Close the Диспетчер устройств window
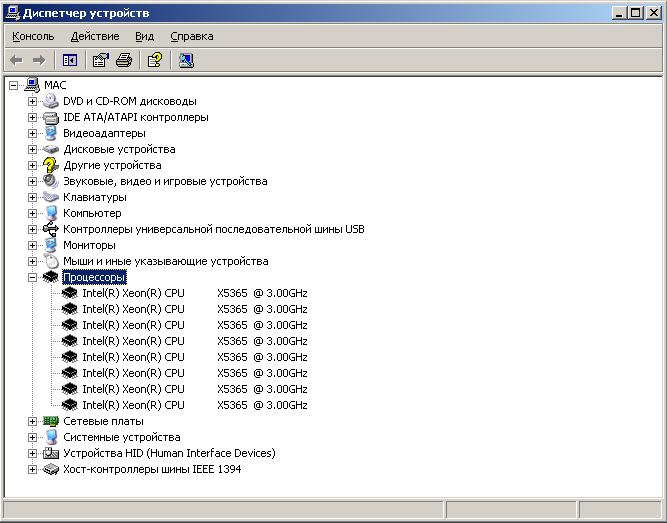The image size is (667, 523). pos(653,13)
